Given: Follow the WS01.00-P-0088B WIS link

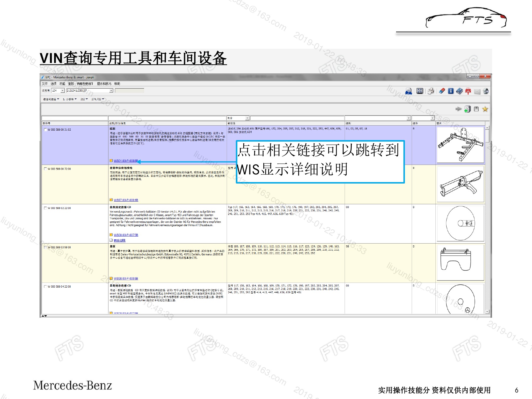Looking at the screenshot, I should (x=126, y=161).
